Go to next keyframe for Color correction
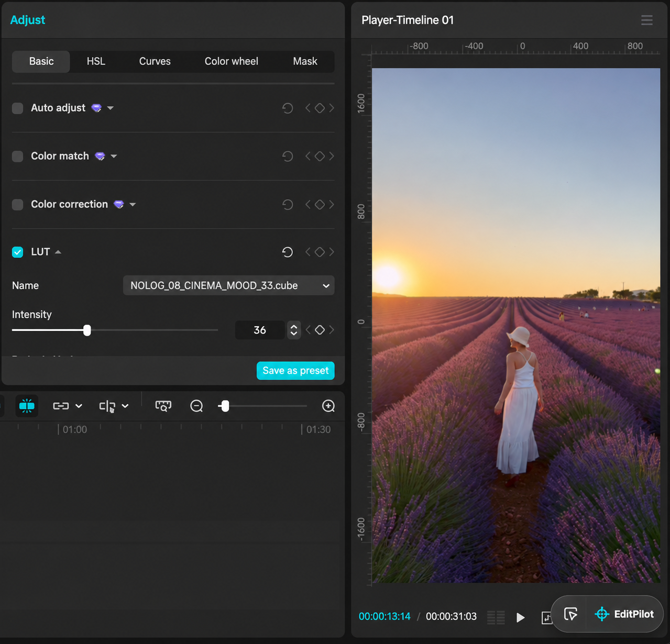This screenshot has height=644, width=670. (331, 204)
